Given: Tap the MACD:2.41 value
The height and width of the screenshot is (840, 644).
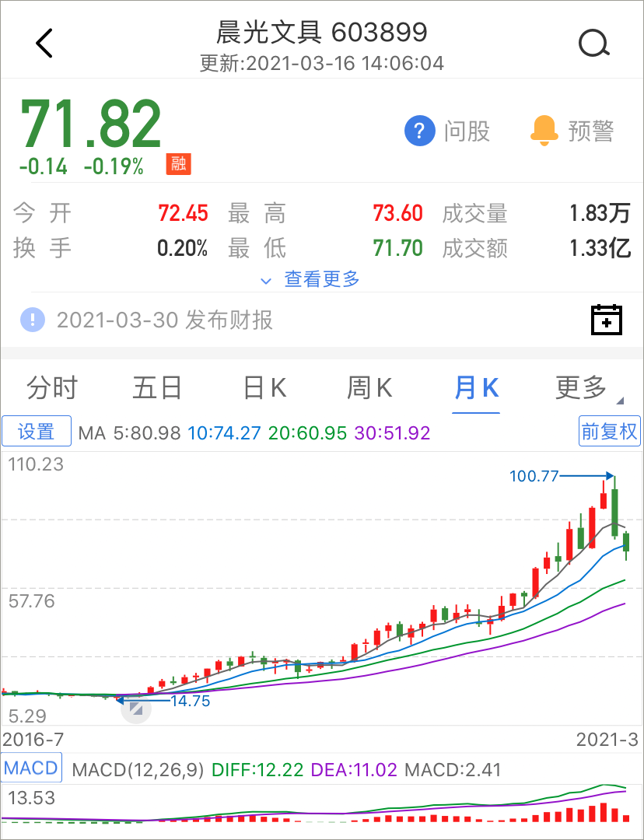Looking at the screenshot, I should pyautogui.click(x=453, y=770).
